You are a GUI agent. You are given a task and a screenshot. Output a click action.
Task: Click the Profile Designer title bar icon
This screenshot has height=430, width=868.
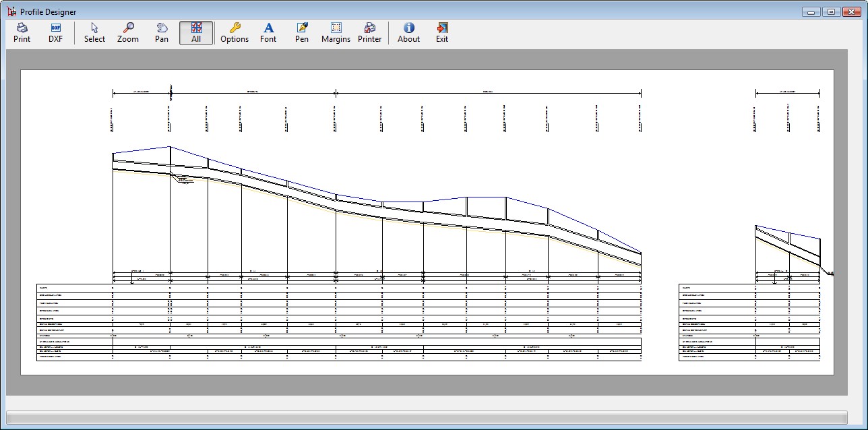[11, 11]
